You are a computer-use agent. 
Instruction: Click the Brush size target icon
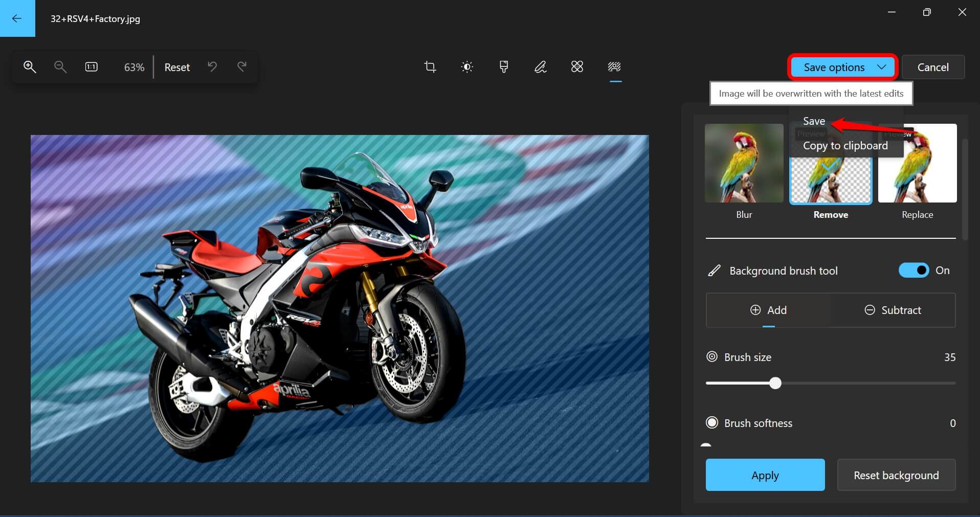(712, 357)
